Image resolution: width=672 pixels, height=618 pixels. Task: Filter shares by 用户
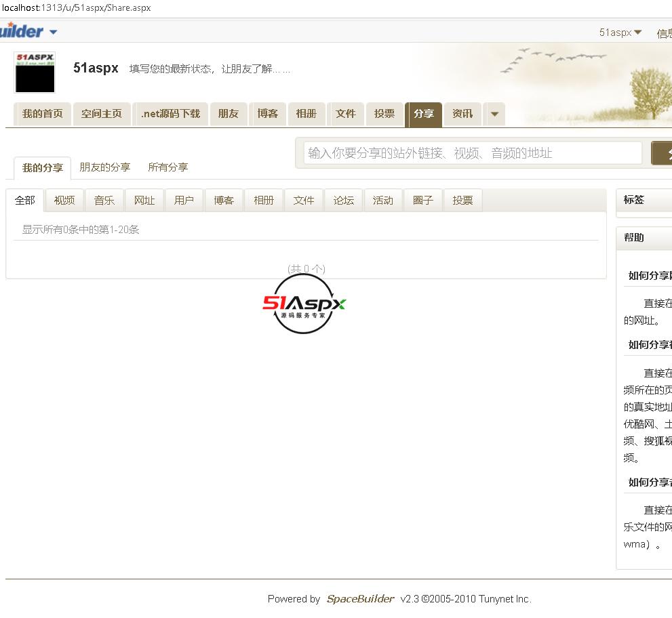click(184, 200)
